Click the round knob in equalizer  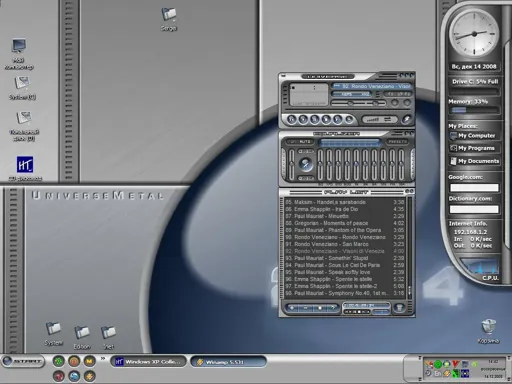click(305, 164)
